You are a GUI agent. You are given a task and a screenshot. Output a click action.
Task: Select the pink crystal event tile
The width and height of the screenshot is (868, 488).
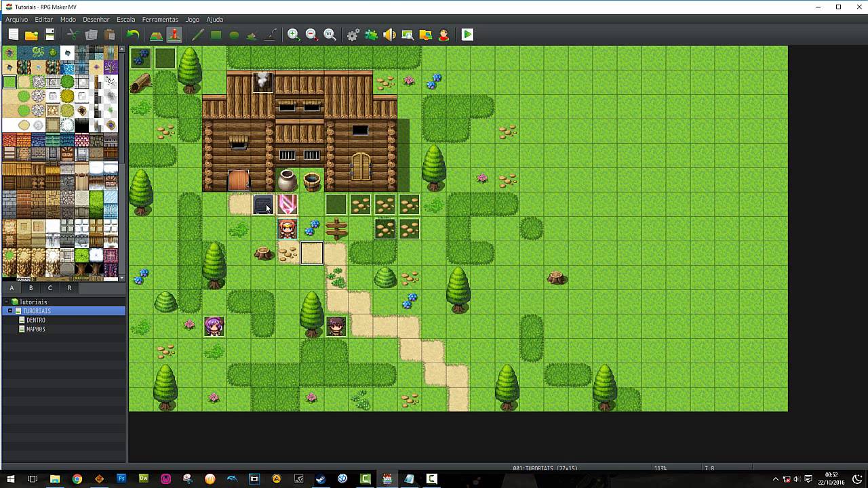288,205
